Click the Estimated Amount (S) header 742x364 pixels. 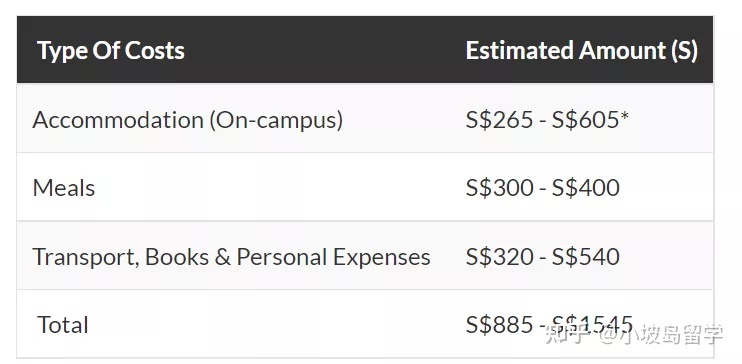(x=582, y=51)
